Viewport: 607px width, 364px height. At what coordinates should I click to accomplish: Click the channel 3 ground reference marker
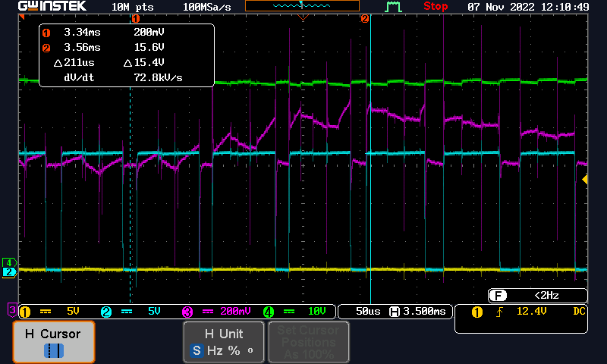pyautogui.click(x=12, y=309)
